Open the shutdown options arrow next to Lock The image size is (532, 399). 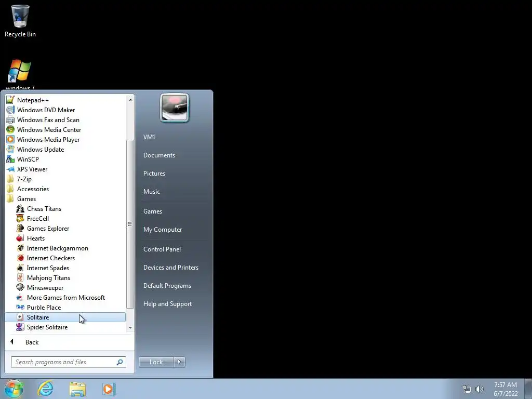[x=179, y=362]
